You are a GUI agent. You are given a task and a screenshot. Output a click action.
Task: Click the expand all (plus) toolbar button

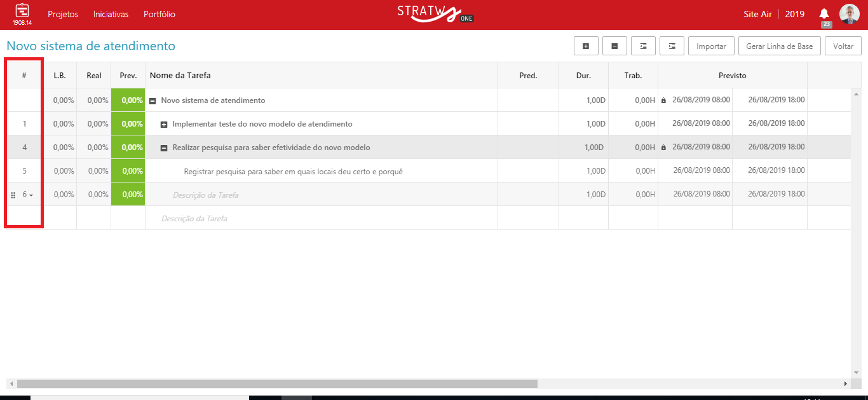(x=585, y=46)
